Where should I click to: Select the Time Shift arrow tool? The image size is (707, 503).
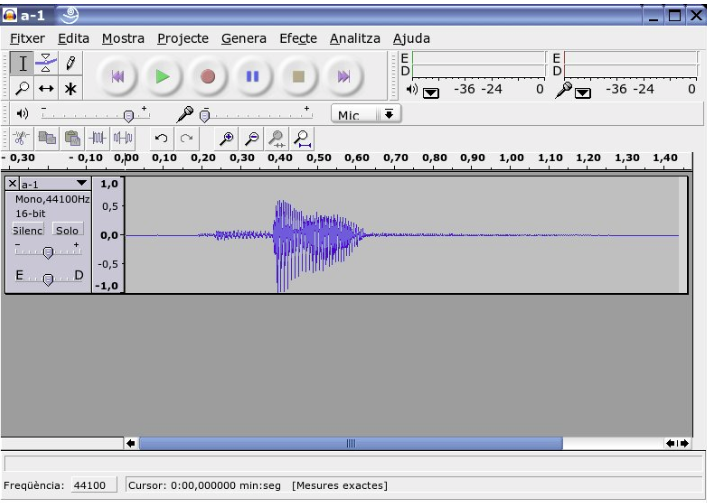click(46, 88)
